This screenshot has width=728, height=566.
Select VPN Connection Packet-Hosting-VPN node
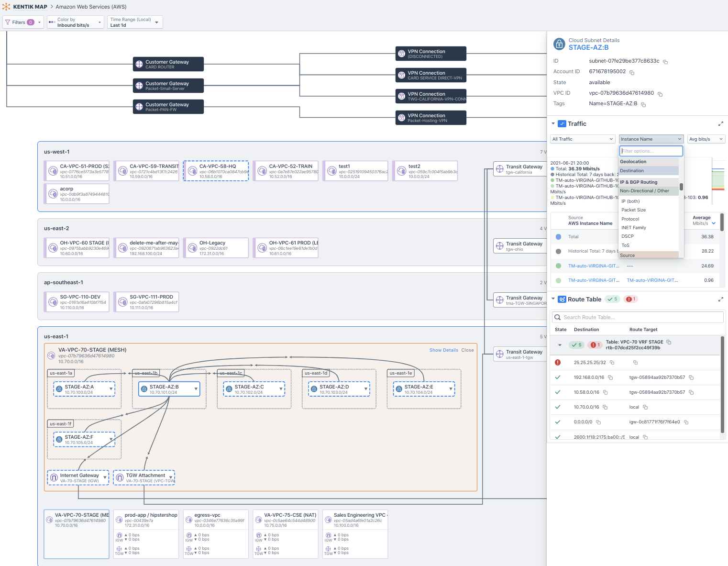[x=431, y=118]
